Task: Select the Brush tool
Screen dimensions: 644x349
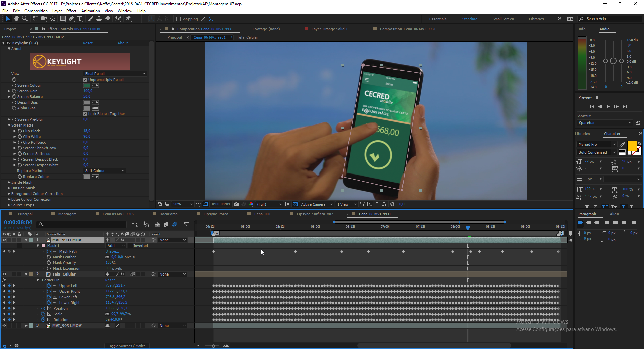Action: click(90, 19)
